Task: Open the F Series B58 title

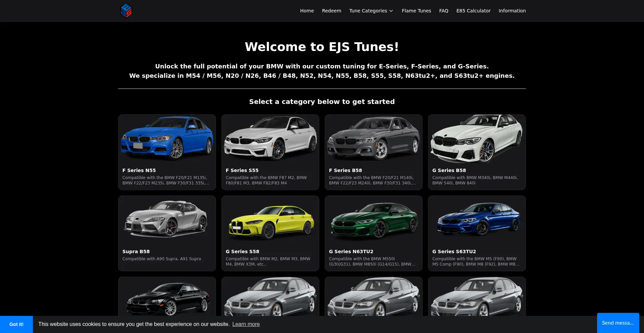Action: click(x=345, y=170)
